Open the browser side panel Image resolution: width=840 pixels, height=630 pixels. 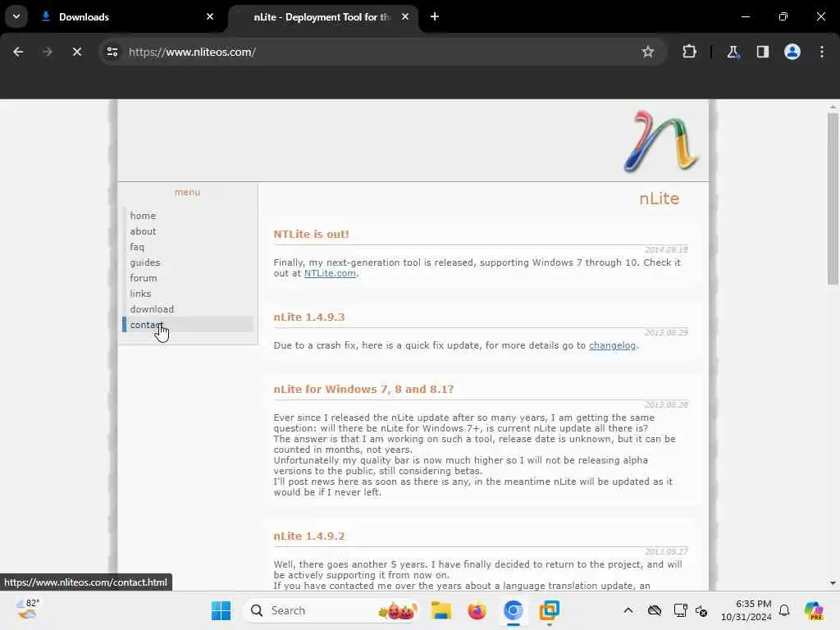point(763,52)
